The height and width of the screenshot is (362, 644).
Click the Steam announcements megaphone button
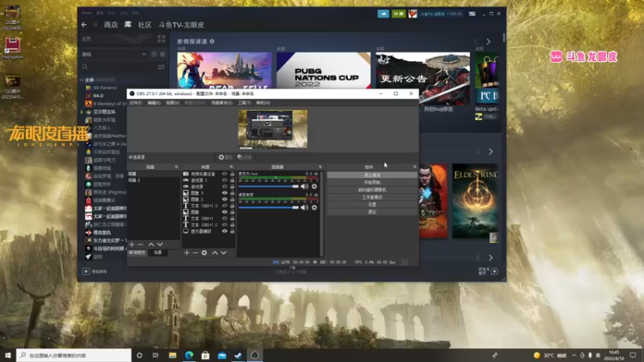pos(383,14)
